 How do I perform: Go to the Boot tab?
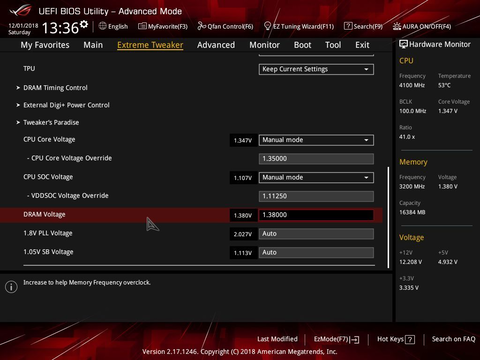click(302, 45)
